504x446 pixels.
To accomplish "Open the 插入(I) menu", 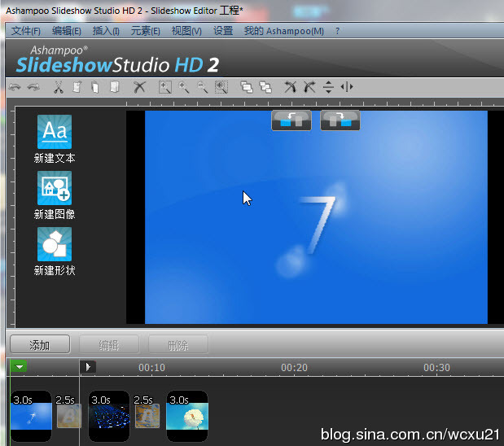I will [106, 31].
